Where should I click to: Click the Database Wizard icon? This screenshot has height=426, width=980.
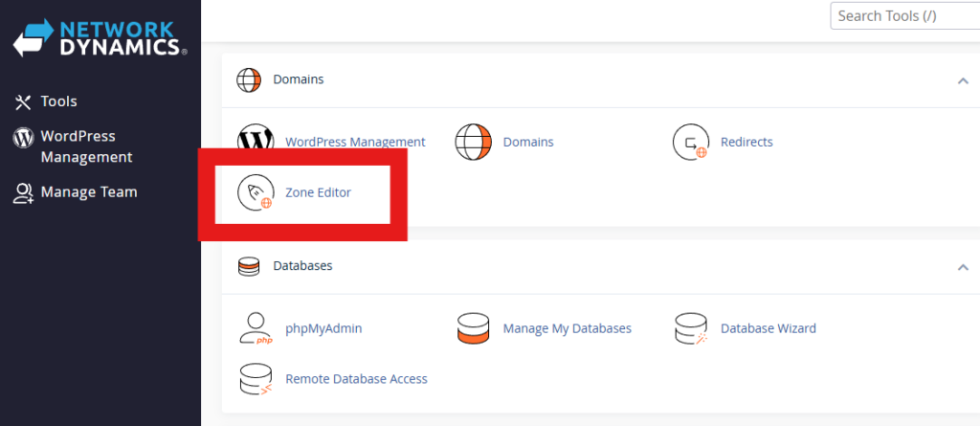click(690, 328)
